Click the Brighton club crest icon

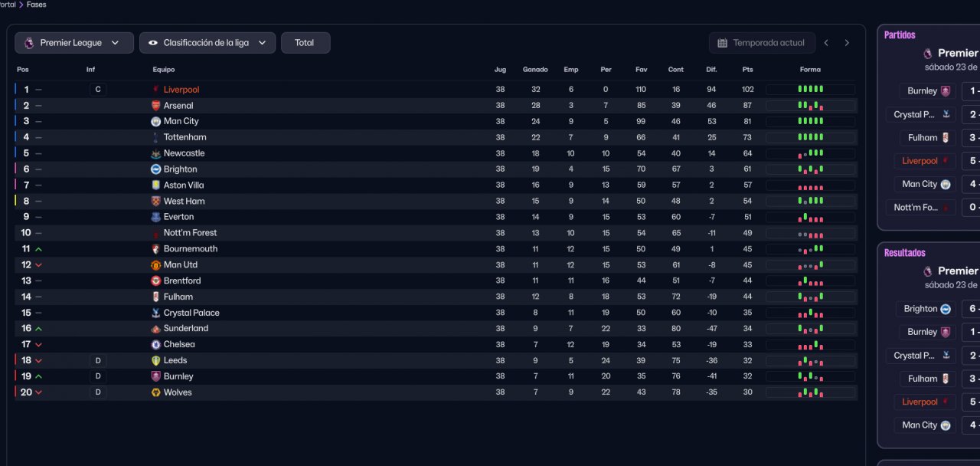pos(155,169)
